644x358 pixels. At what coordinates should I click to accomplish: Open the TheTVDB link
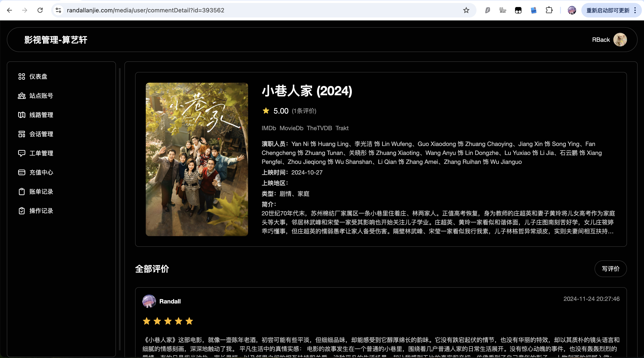[319, 128]
